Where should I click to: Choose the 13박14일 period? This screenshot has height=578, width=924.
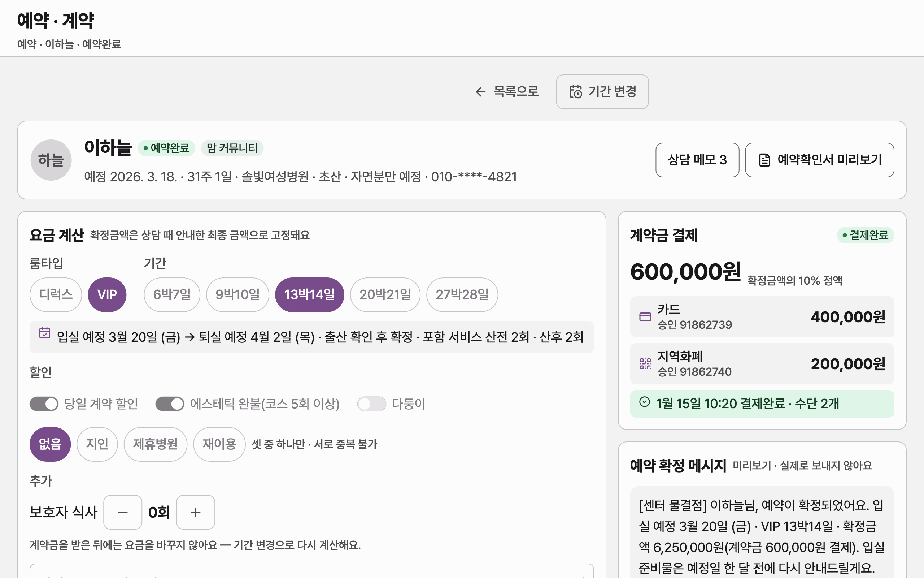coord(309,295)
